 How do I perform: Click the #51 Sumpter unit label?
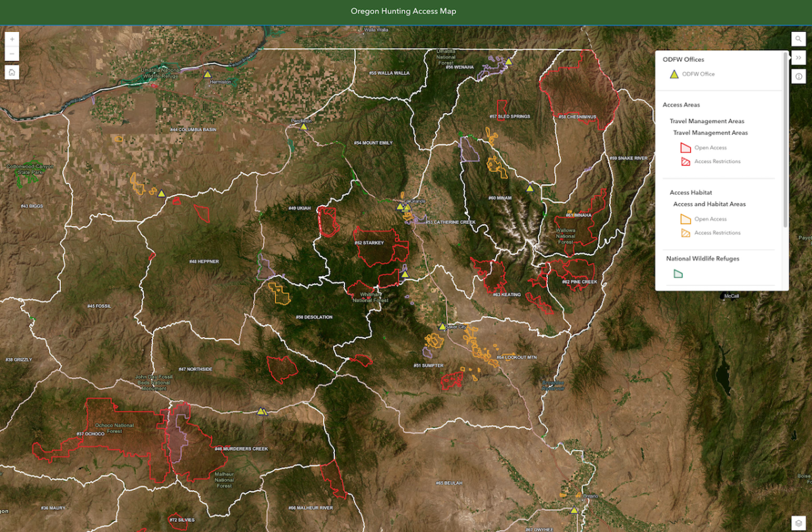(x=428, y=365)
